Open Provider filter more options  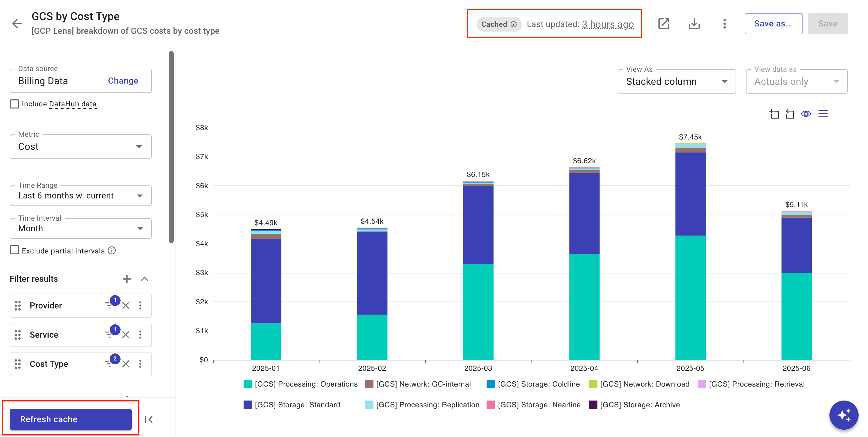point(140,305)
